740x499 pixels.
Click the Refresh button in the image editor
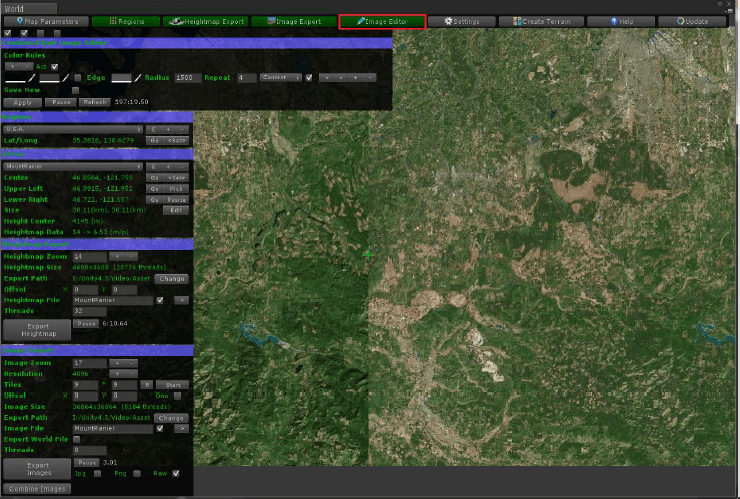[x=95, y=102]
